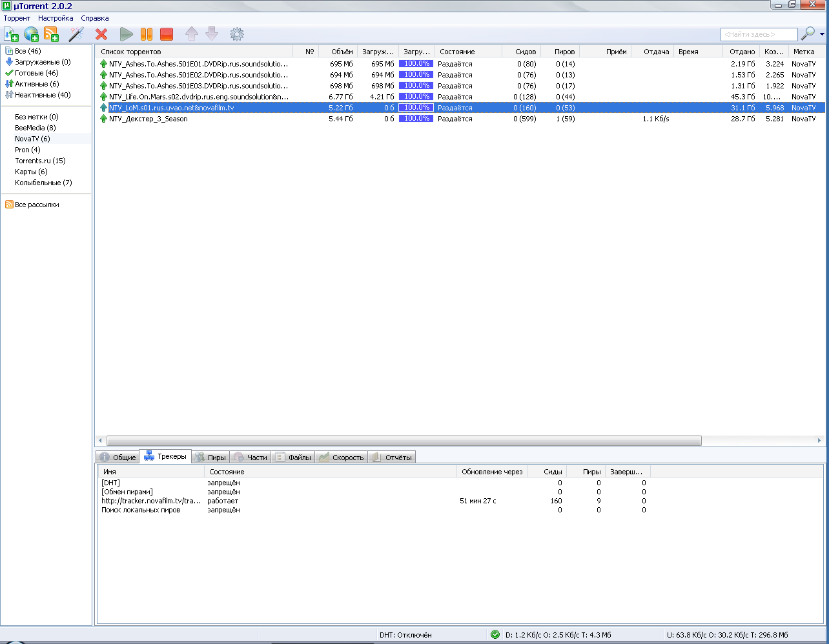829x644 pixels.
Task: Select torrent NTV_Ashes.To.Ashes.S01E03
Action: click(x=460, y=86)
